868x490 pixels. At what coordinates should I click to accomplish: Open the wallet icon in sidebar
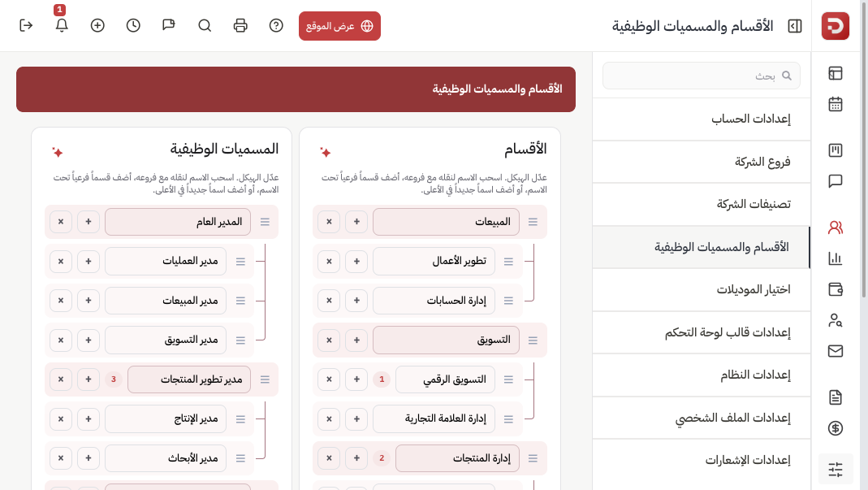[836, 288]
